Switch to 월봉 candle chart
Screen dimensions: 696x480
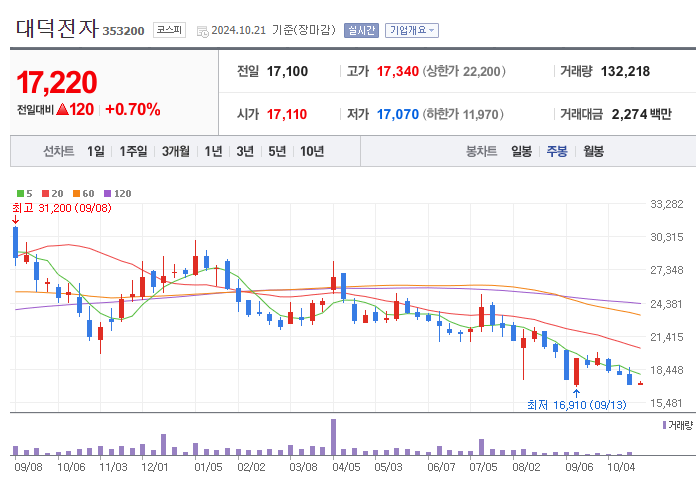pos(593,151)
